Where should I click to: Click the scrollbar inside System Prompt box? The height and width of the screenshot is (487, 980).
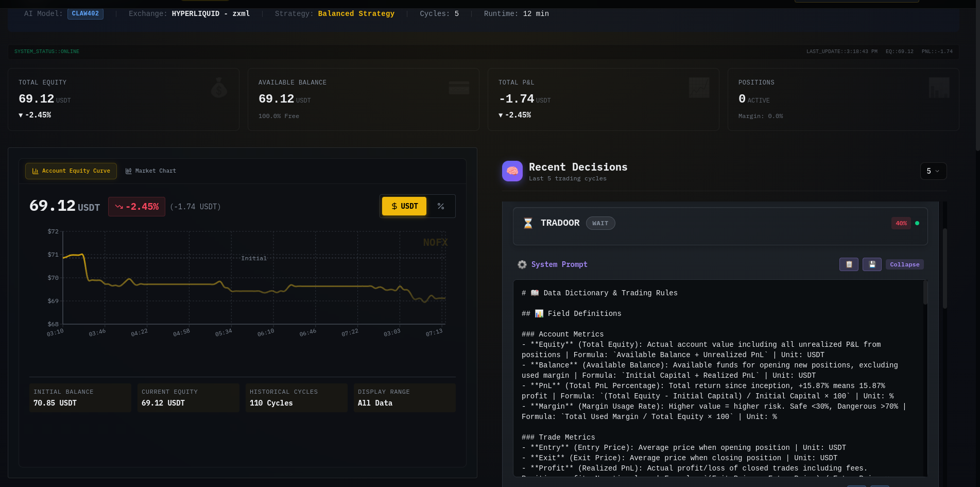point(925,293)
